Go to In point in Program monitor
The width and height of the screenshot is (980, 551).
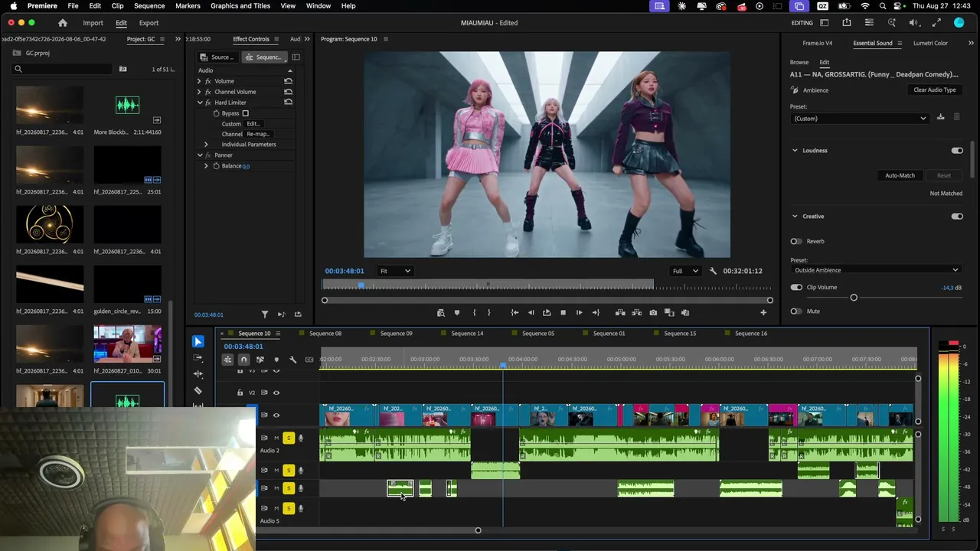coord(514,312)
